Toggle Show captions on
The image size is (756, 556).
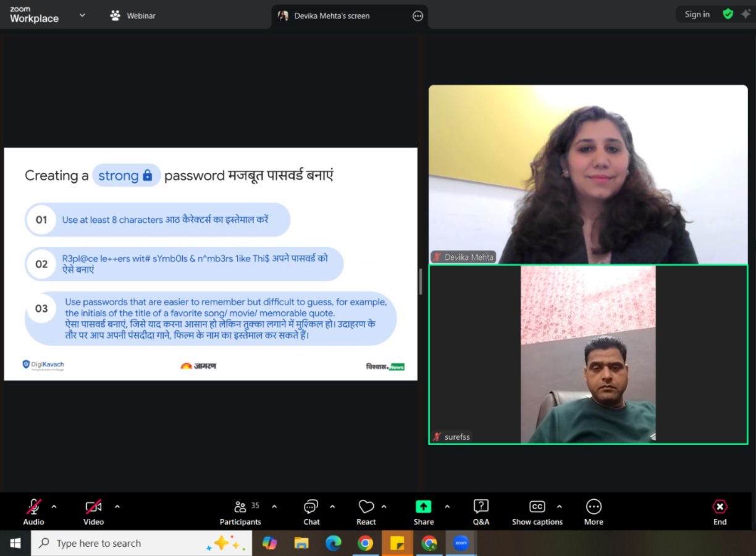(x=537, y=513)
